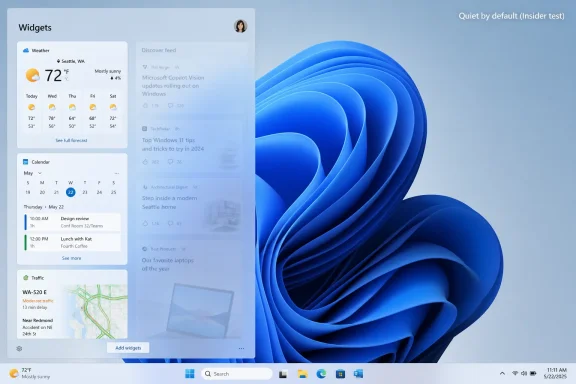Screen dimensions: 576x384
Task: Click the Seattle, WA location pin
Action: click(x=58, y=61)
